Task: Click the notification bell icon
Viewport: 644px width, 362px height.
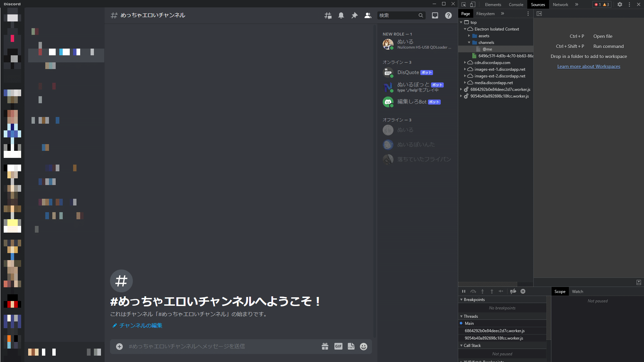Action: point(341,15)
